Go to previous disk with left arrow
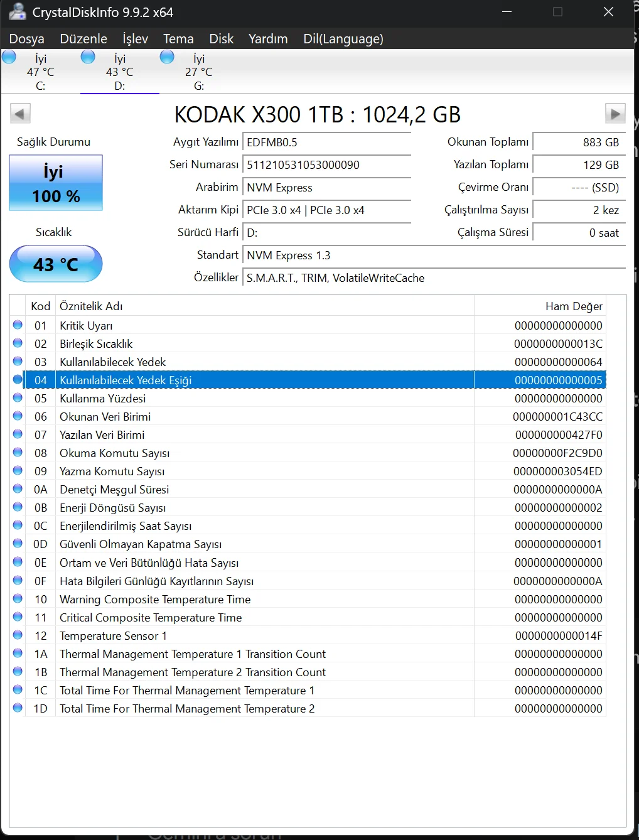This screenshot has width=639, height=840. pos(20,114)
